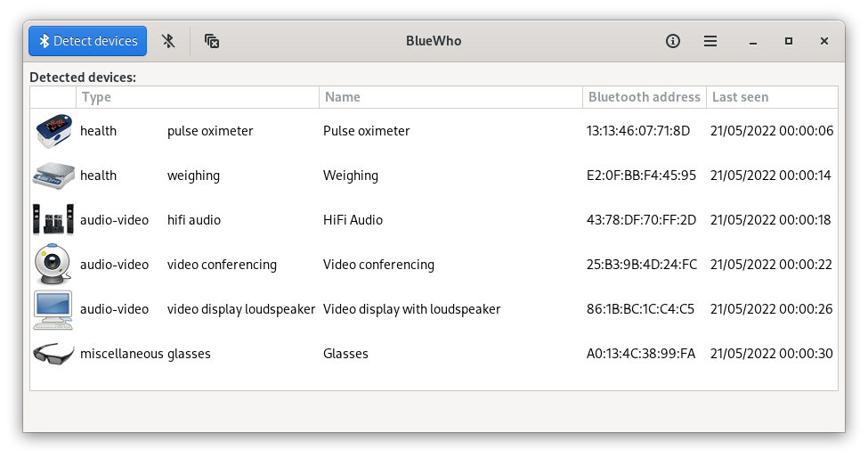Toggle the Bluetooth off icon in the toolbar
Image resolution: width=868 pixels, height=458 pixels.
tap(168, 41)
